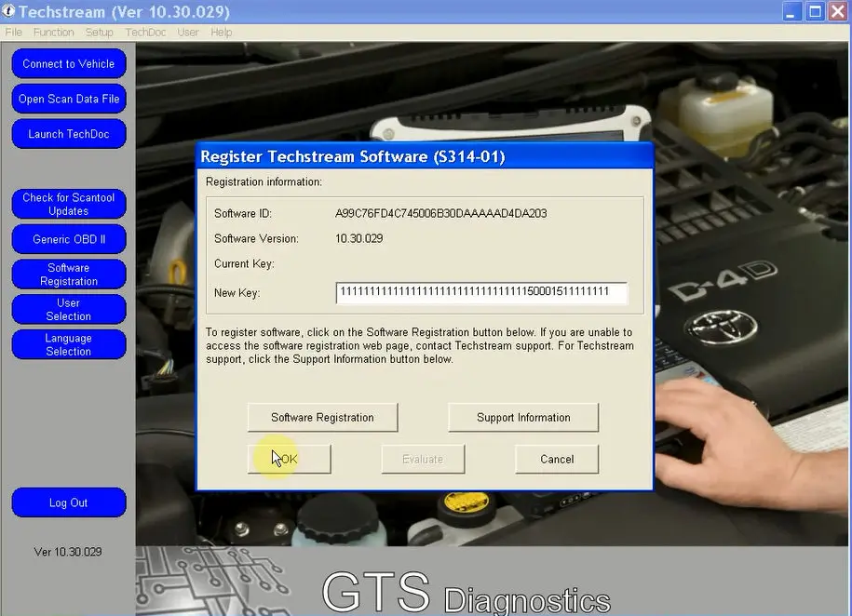Image resolution: width=852 pixels, height=616 pixels.
Task: Open the TechDoc menu
Action: (x=145, y=32)
